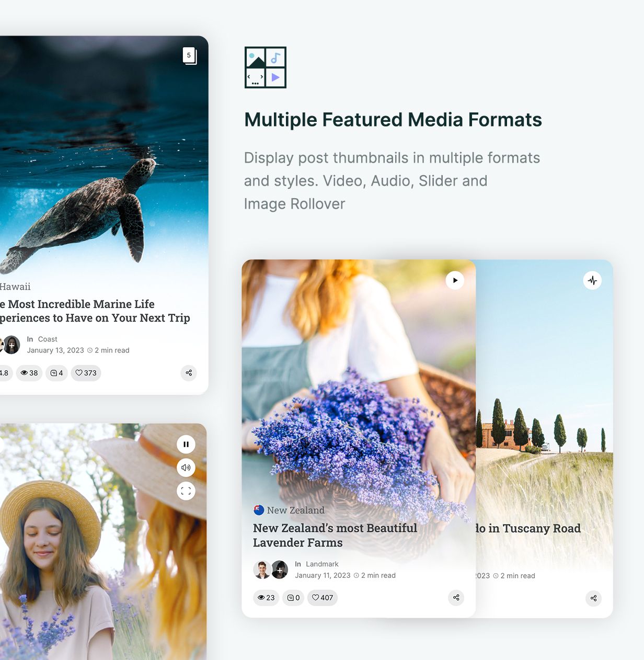Click the comments bubble icon showing 4
This screenshot has height=660, width=644.
click(56, 373)
